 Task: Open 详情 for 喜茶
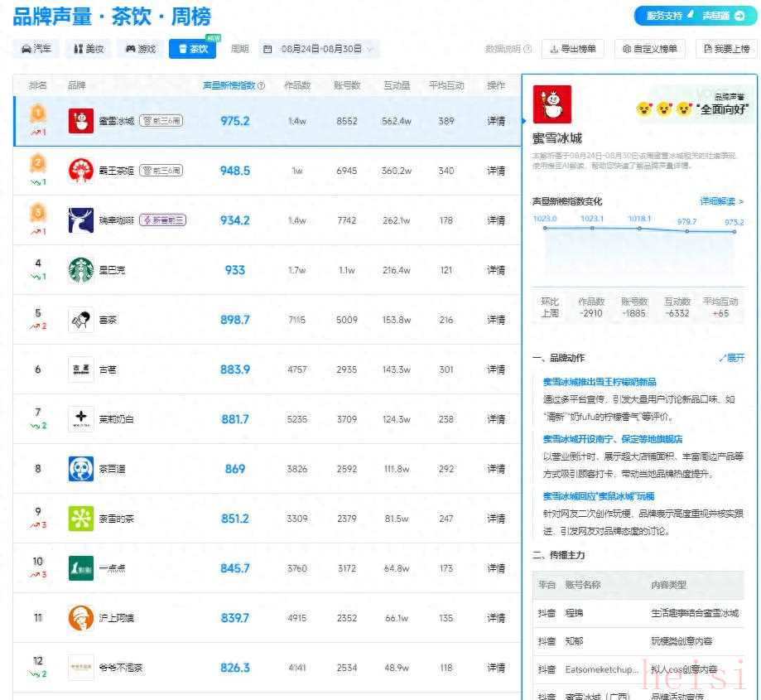point(496,320)
